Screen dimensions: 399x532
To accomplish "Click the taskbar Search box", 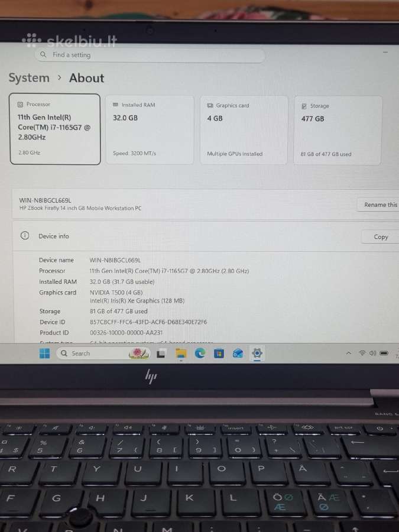I will coord(103,353).
